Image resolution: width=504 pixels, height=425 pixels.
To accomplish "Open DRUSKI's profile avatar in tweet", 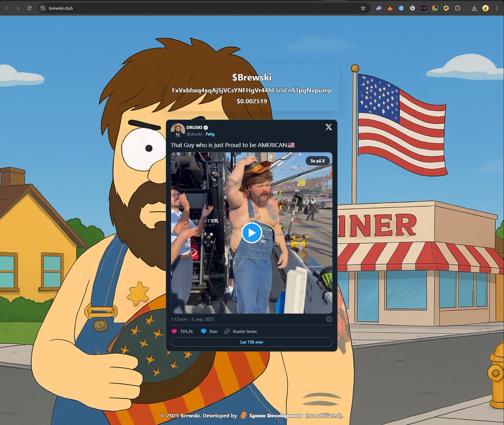I will point(178,130).
